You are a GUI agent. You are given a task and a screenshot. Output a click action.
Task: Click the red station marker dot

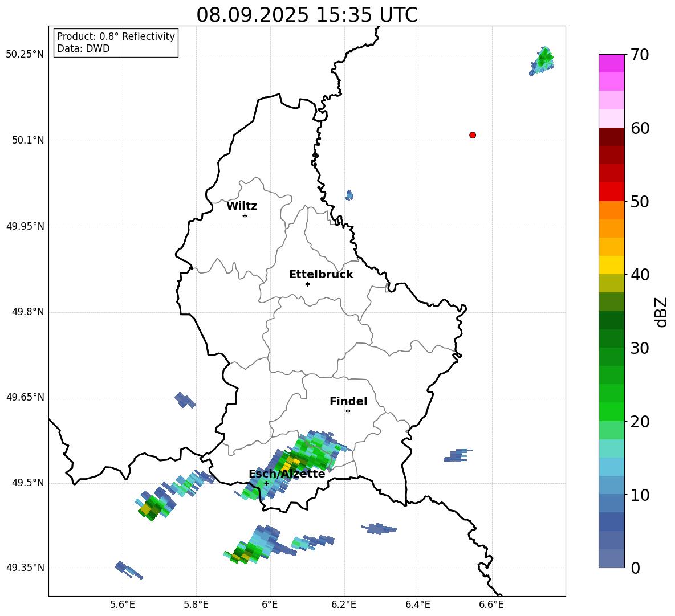pos(473,135)
